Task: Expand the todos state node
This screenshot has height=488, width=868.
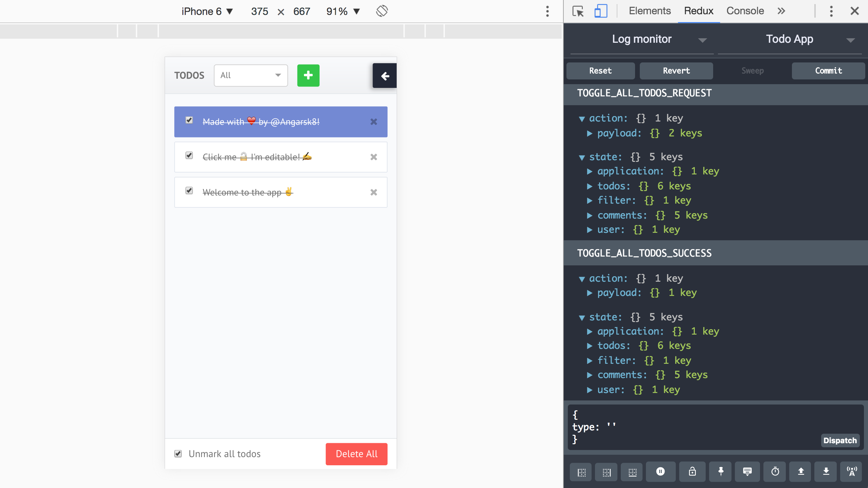Action: click(590, 186)
